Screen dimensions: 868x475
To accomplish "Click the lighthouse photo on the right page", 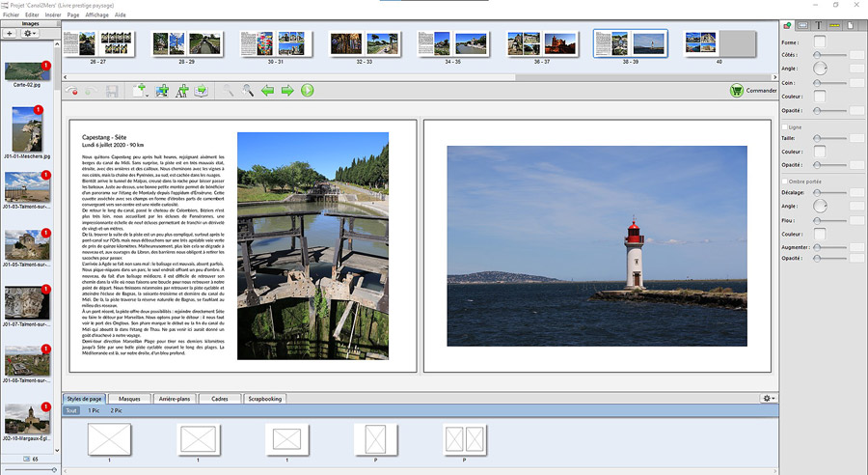I will (x=597, y=246).
